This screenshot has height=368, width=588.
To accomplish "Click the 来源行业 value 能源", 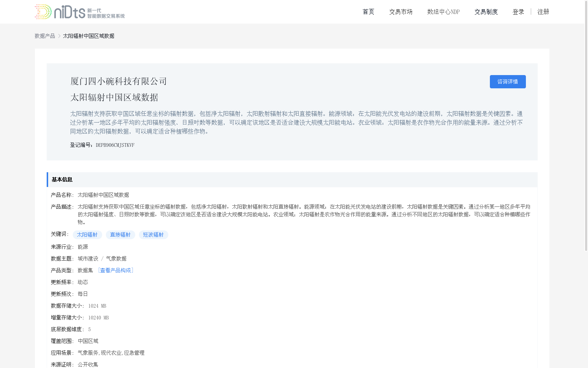I will click(83, 247).
